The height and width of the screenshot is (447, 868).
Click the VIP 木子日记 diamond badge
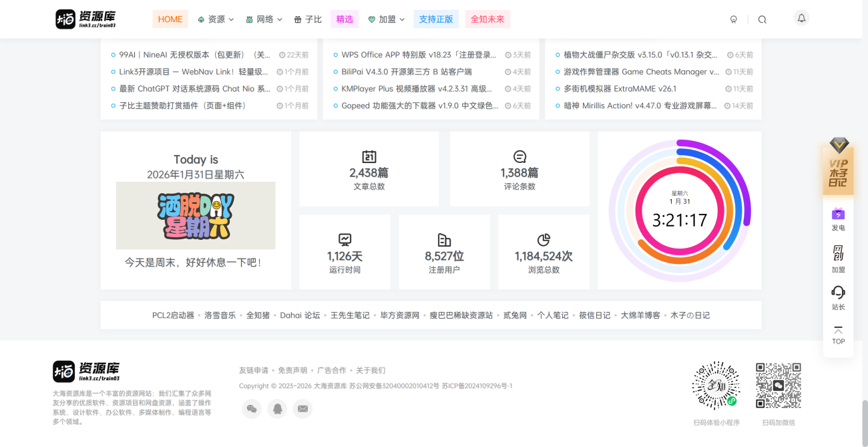839,166
